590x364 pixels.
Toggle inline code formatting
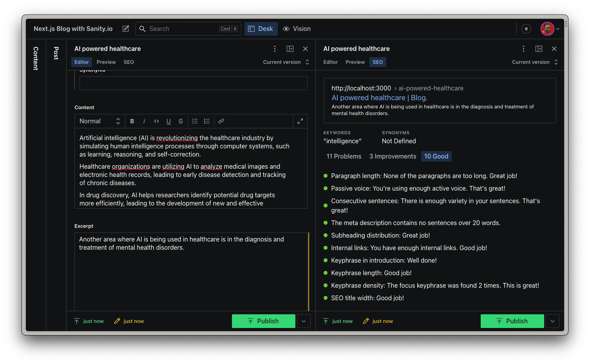156,121
